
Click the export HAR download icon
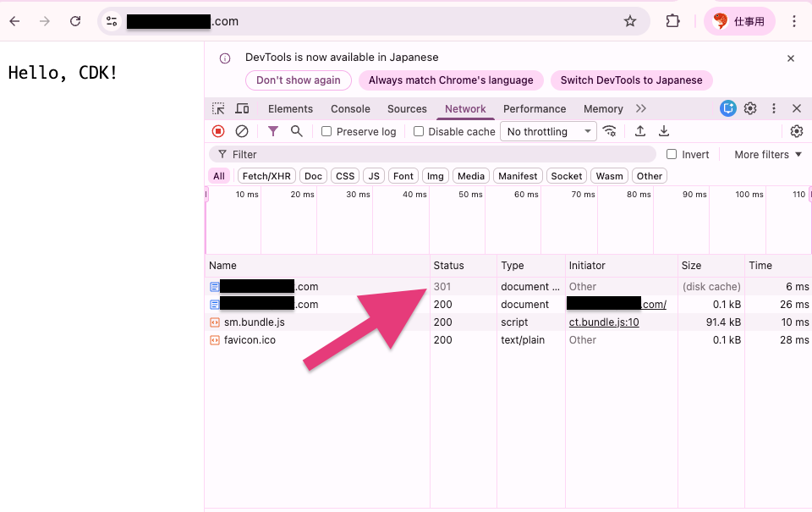664,131
